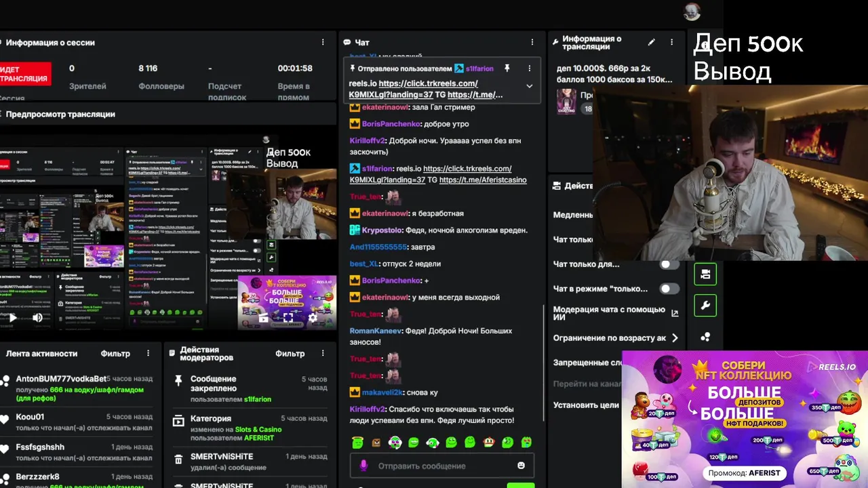This screenshot has width=868, height=488.
Task: Open Filter in Moderator Actions panel
Action: point(290,353)
